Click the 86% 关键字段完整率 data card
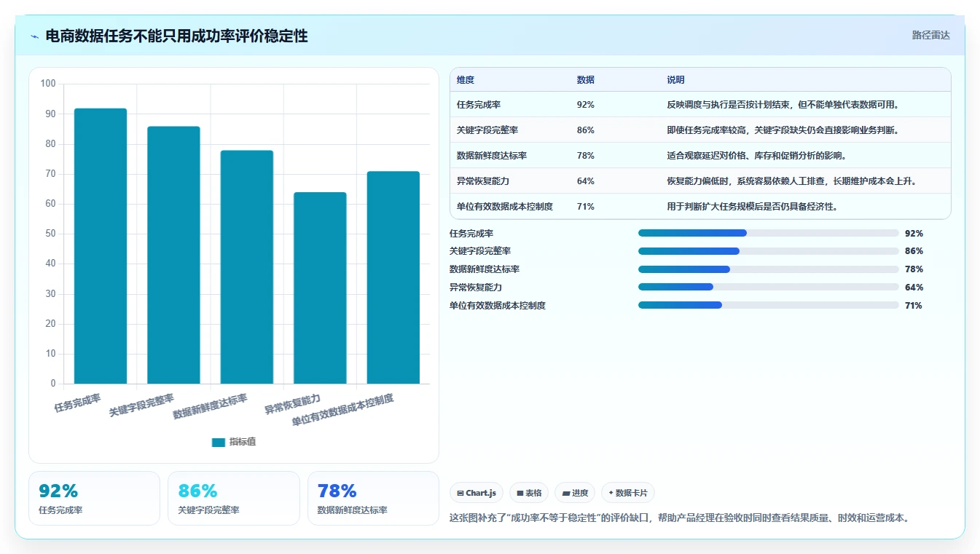Viewport: 980px width, 554px height. (234, 498)
